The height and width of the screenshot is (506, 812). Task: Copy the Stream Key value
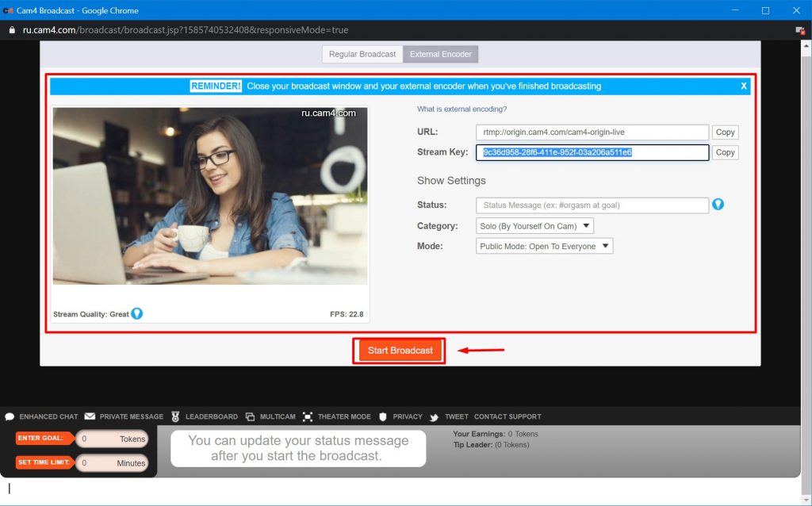(x=725, y=152)
